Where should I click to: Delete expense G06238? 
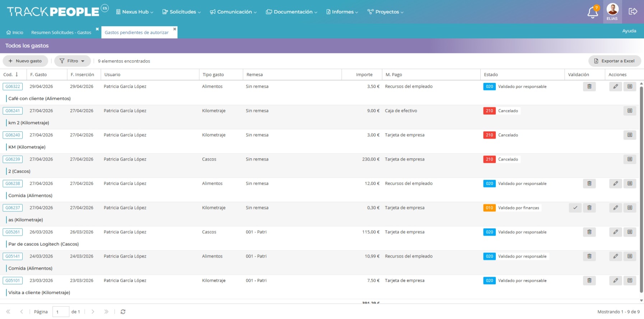[589, 184]
